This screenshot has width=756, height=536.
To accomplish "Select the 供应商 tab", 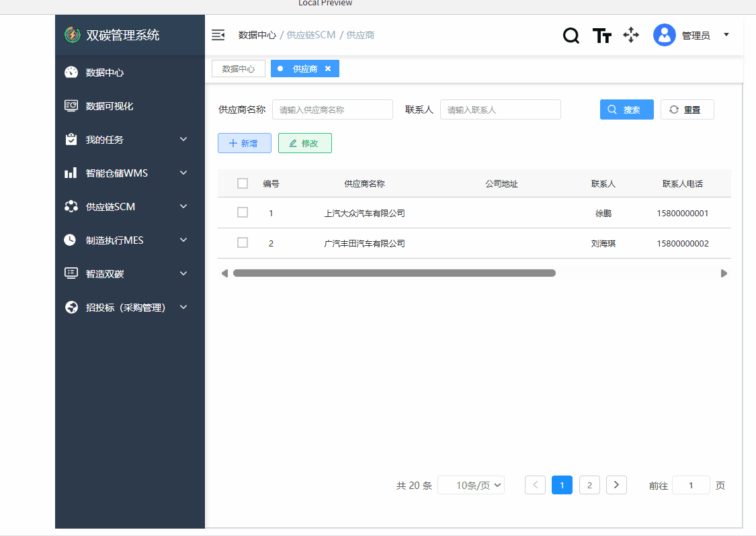I will (x=302, y=68).
